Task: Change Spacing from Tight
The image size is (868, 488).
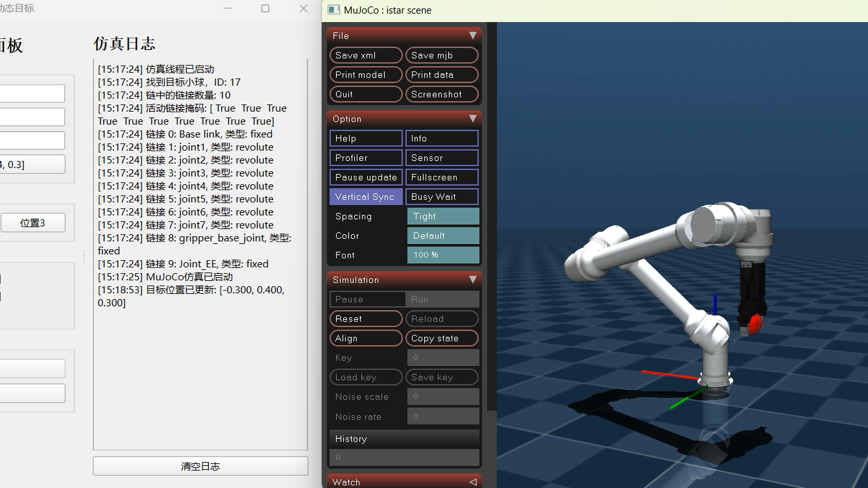Action: pos(443,216)
